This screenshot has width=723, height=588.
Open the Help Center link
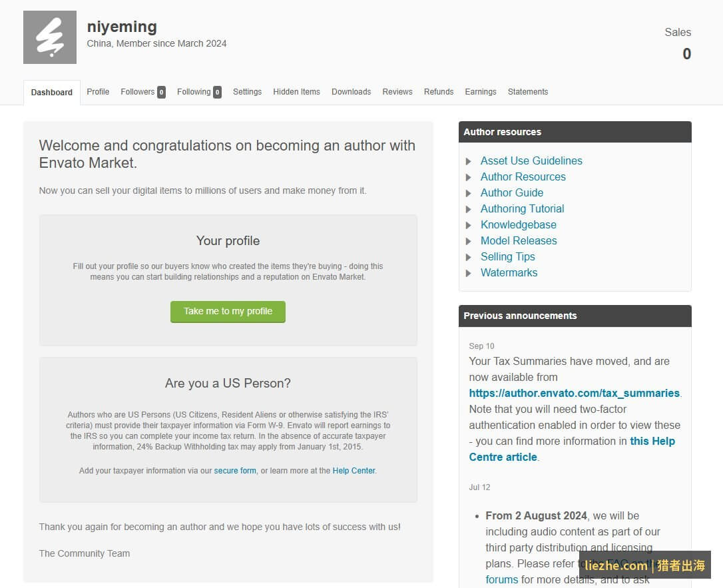coord(354,471)
